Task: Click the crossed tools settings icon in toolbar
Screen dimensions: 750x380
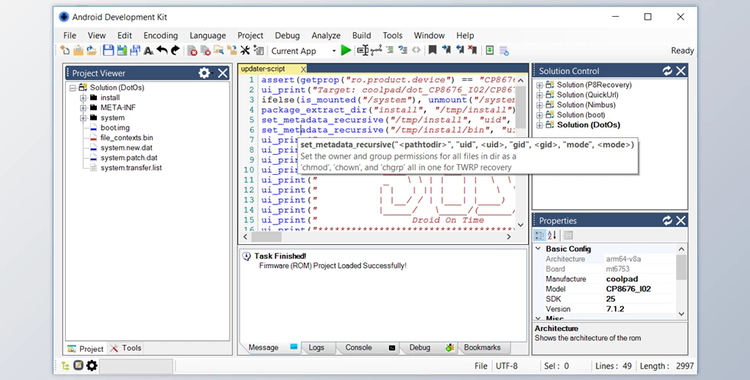Action: point(245,50)
